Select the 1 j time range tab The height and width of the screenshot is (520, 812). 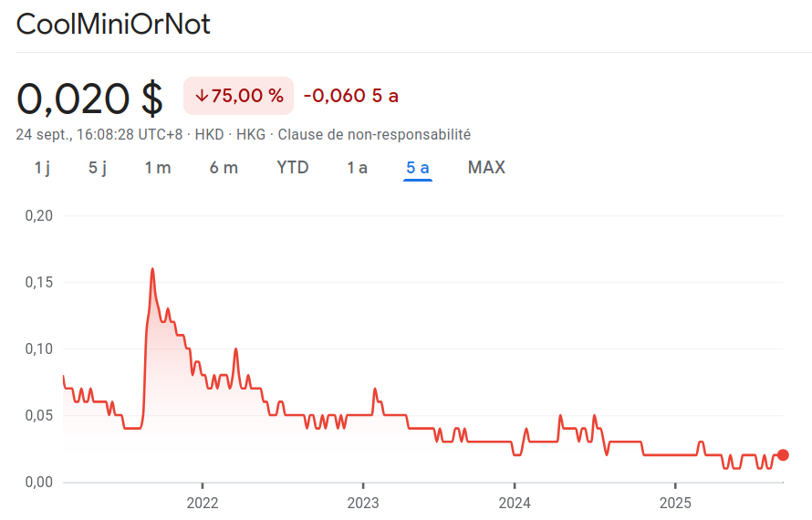[42, 168]
